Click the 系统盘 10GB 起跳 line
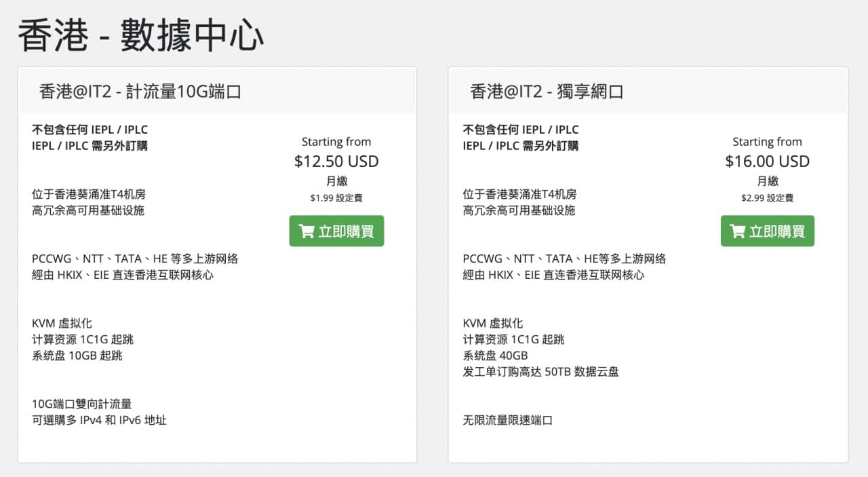The image size is (868, 477). coord(77,355)
